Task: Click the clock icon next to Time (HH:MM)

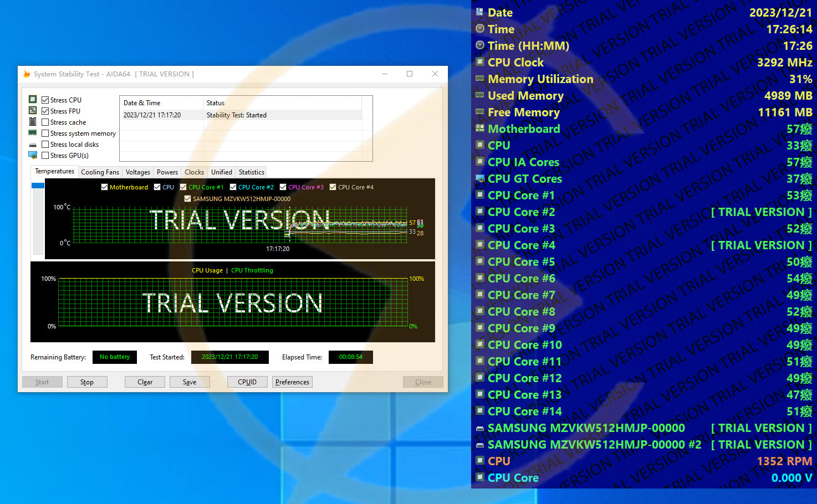Action: pos(480,45)
